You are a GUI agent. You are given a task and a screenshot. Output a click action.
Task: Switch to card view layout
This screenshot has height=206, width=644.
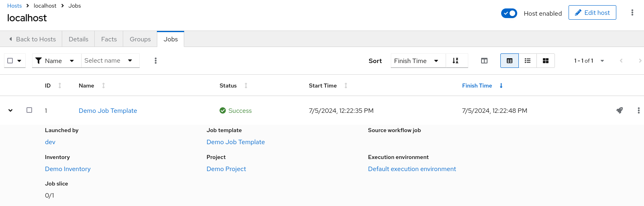click(546, 61)
